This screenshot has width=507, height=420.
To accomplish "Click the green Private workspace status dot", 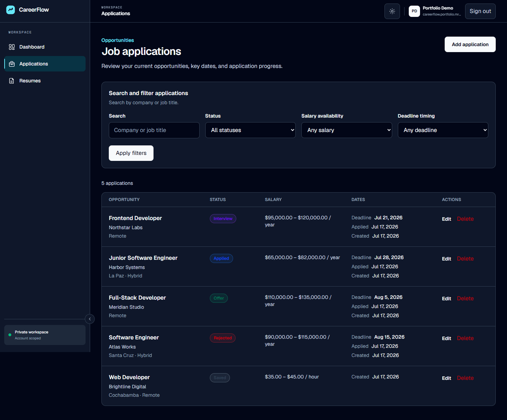I will 10,335.
